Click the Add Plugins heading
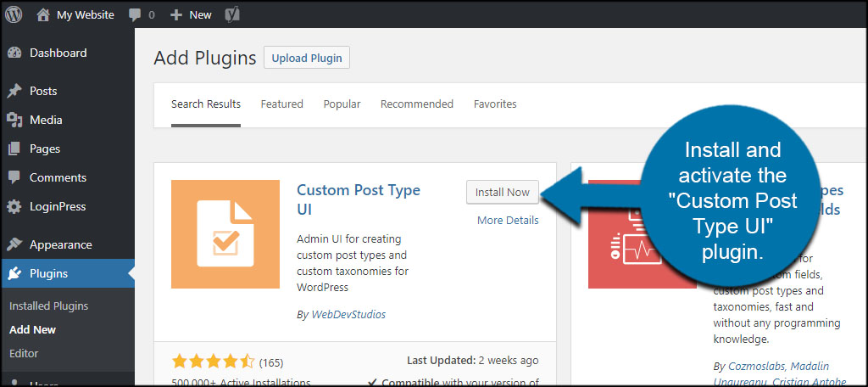This screenshot has width=868, height=387. click(x=205, y=58)
